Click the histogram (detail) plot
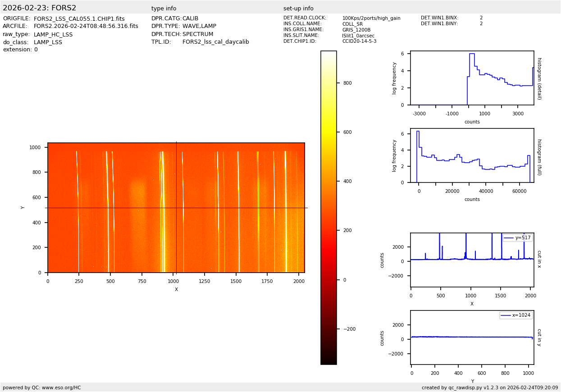The height and width of the screenshot is (392, 561). pos(472,78)
